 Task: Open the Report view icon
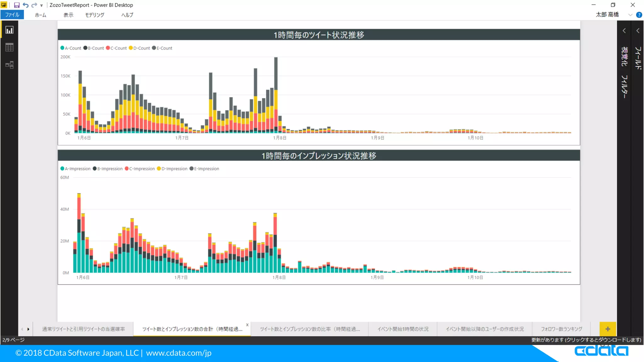(x=9, y=30)
